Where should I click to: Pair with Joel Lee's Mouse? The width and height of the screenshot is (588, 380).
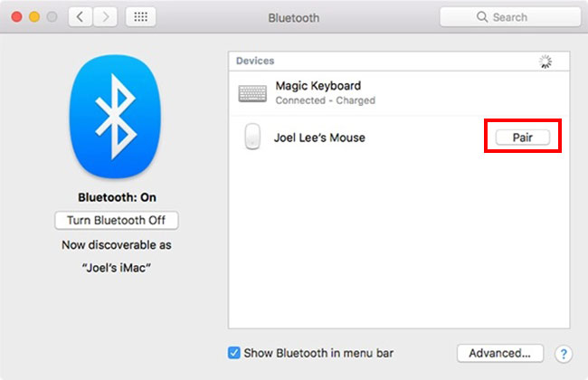(523, 138)
